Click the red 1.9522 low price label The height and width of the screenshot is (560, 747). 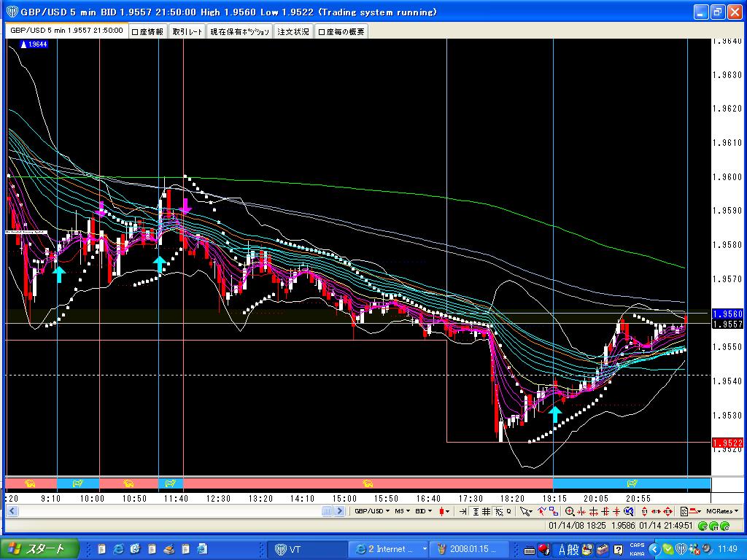(x=727, y=443)
